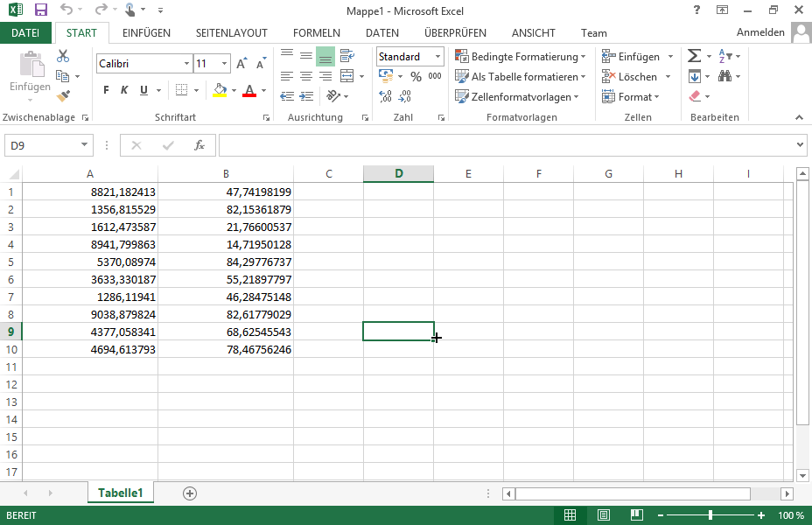Image resolution: width=812 pixels, height=525 pixels.
Task: Toggle italic K formatting
Action: tap(124, 90)
